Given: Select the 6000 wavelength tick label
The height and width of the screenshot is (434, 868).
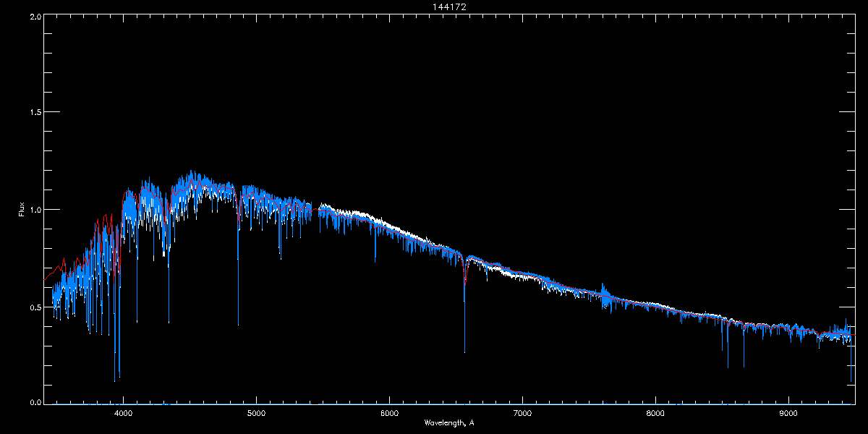Looking at the screenshot, I should click(389, 414).
